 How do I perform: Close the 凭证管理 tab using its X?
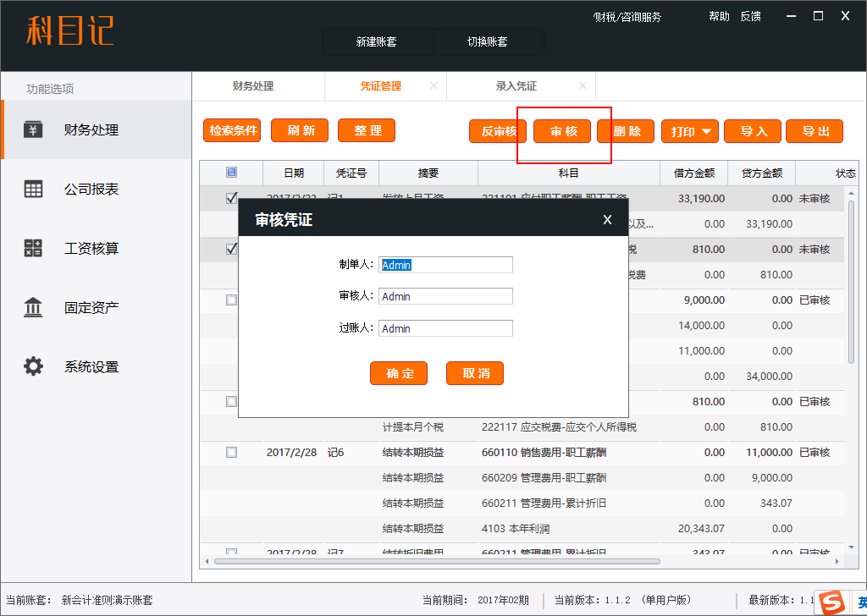[433, 86]
